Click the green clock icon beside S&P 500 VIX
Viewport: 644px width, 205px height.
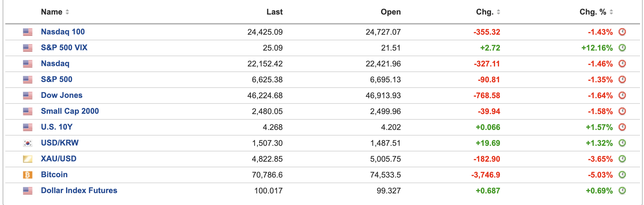(x=622, y=48)
